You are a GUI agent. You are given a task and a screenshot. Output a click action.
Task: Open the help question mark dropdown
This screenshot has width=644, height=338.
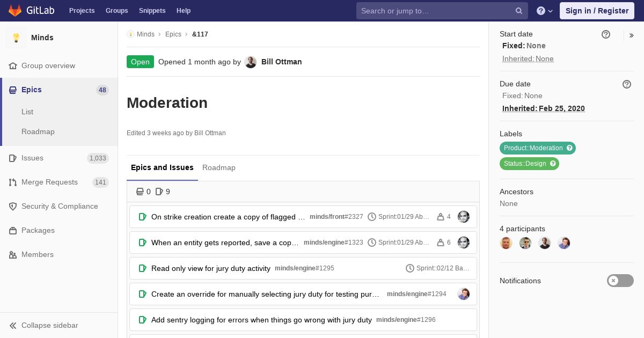[x=545, y=11]
